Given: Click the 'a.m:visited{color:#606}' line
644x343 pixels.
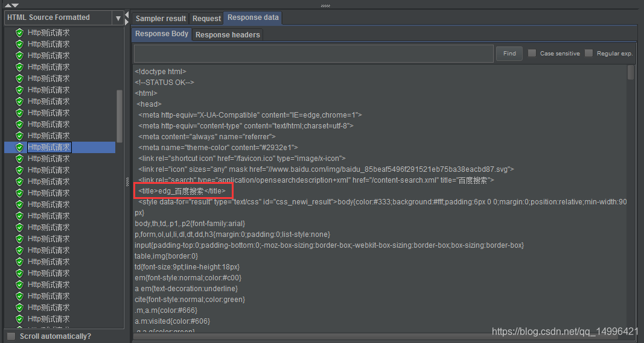Looking at the screenshot, I should coord(172,321).
